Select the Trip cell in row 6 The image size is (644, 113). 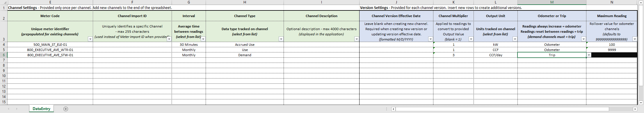click(552, 55)
